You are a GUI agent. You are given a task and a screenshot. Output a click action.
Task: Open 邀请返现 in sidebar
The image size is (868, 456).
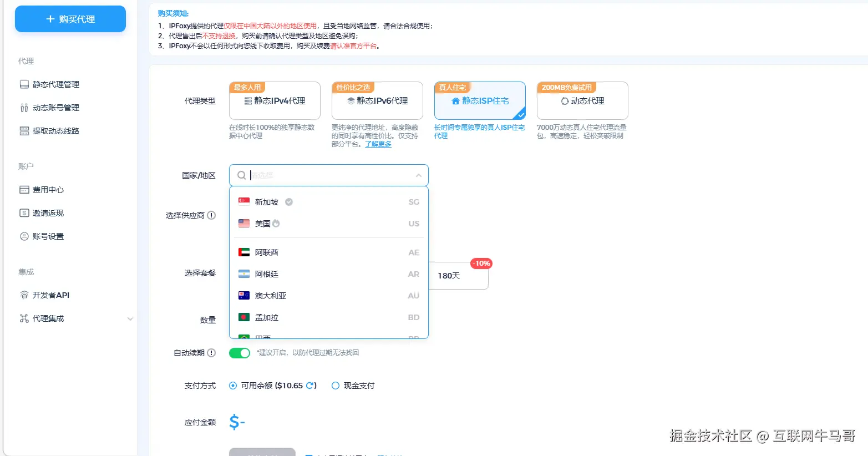pos(48,213)
